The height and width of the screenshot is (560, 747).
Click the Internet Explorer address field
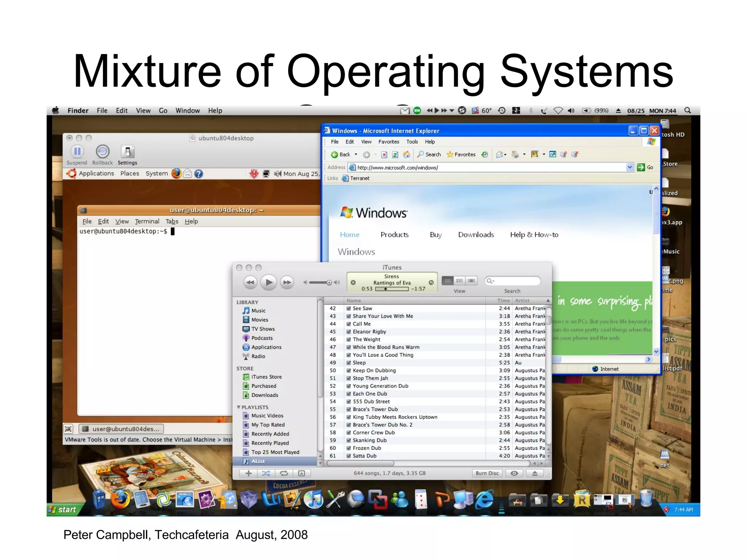pyautogui.click(x=491, y=167)
